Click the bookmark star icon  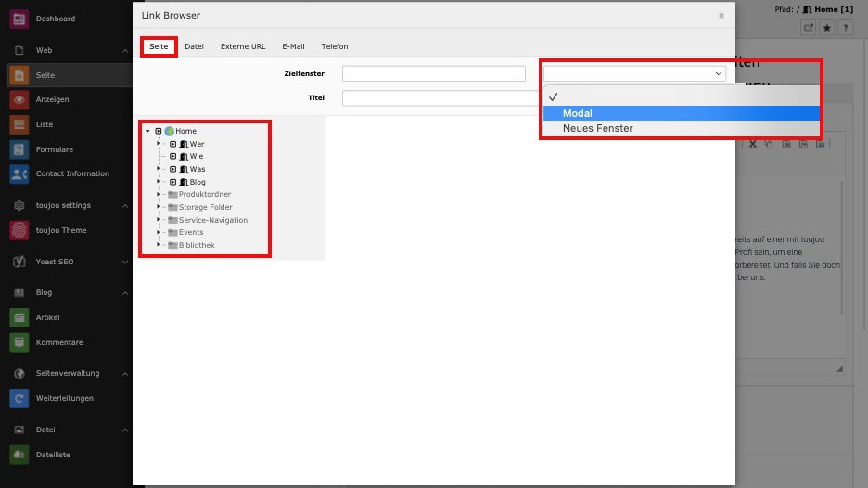(x=827, y=28)
